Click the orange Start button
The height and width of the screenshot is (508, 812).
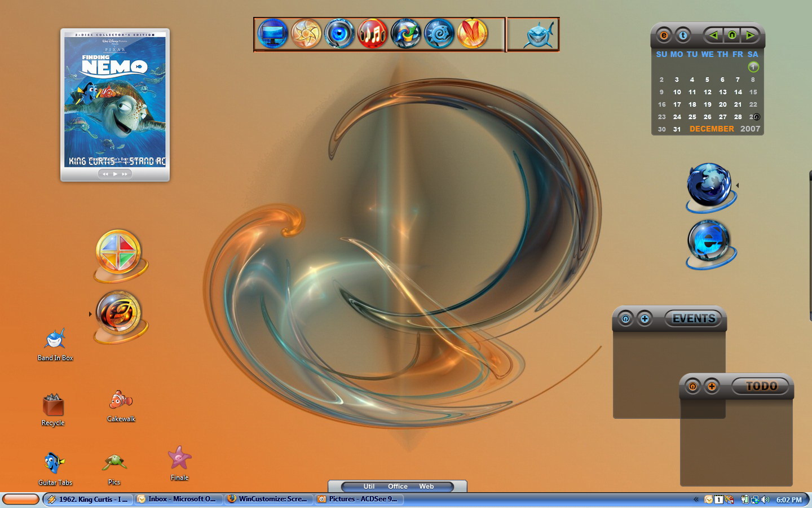point(21,500)
